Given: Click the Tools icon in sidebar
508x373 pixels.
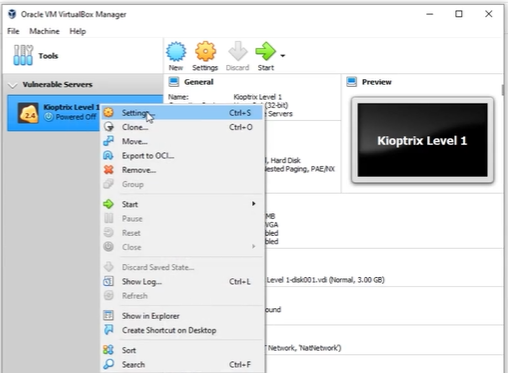Looking at the screenshot, I should click(x=23, y=55).
